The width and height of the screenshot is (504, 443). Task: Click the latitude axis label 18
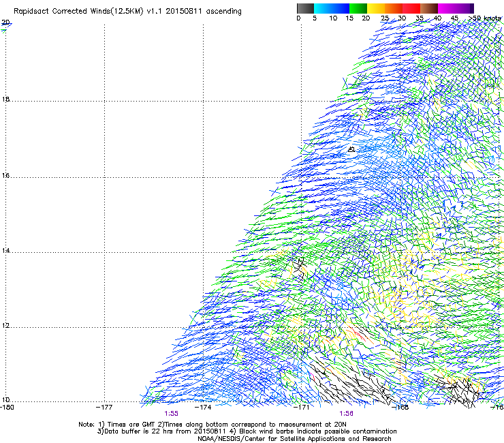pos(5,99)
